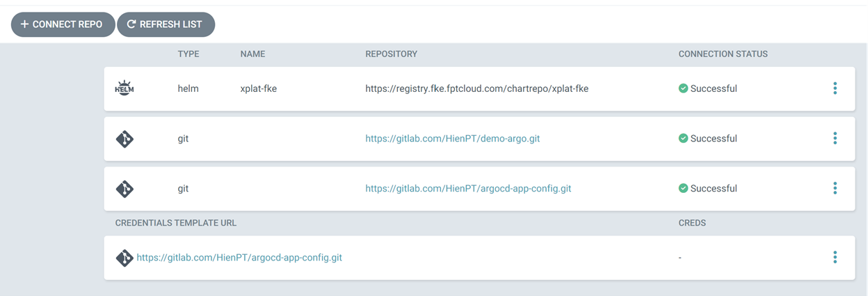
Task: Click the xplat-fke repository name
Action: click(x=259, y=88)
